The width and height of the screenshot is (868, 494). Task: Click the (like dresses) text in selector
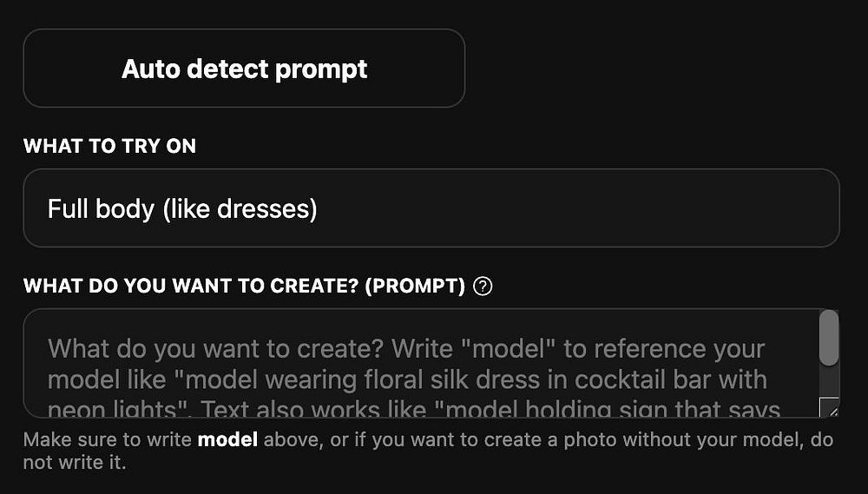pos(240,208)
